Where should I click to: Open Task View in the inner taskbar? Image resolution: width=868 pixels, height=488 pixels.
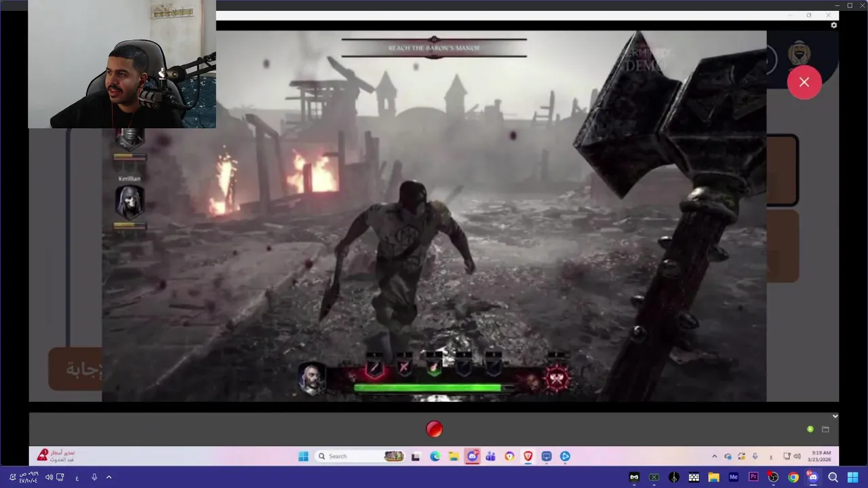pos(416,456)
